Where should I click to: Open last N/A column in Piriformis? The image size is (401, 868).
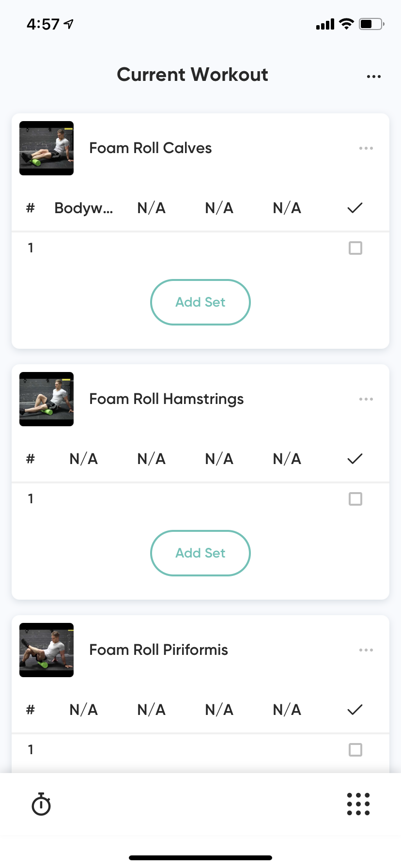(x=287, y=710)
